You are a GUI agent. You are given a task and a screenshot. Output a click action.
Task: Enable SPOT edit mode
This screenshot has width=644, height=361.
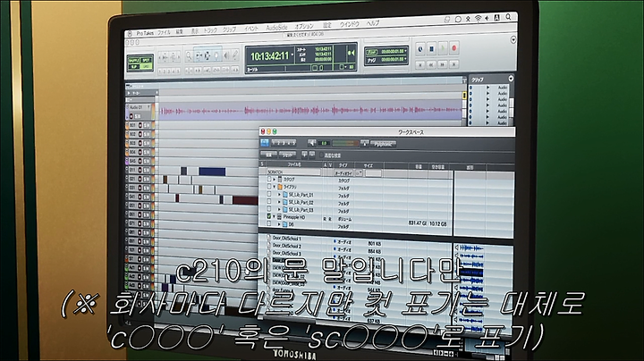[146, 60]
